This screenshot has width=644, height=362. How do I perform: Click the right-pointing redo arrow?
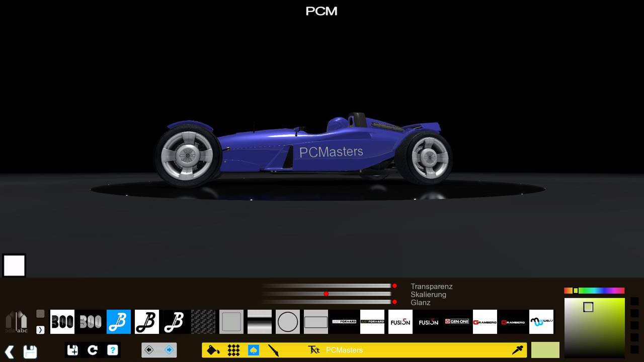coord(169,350)
